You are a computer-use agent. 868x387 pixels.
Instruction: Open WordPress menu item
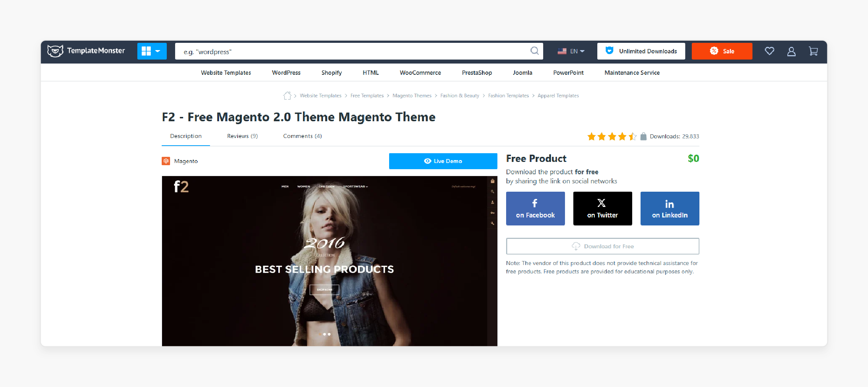click(286, 73)
